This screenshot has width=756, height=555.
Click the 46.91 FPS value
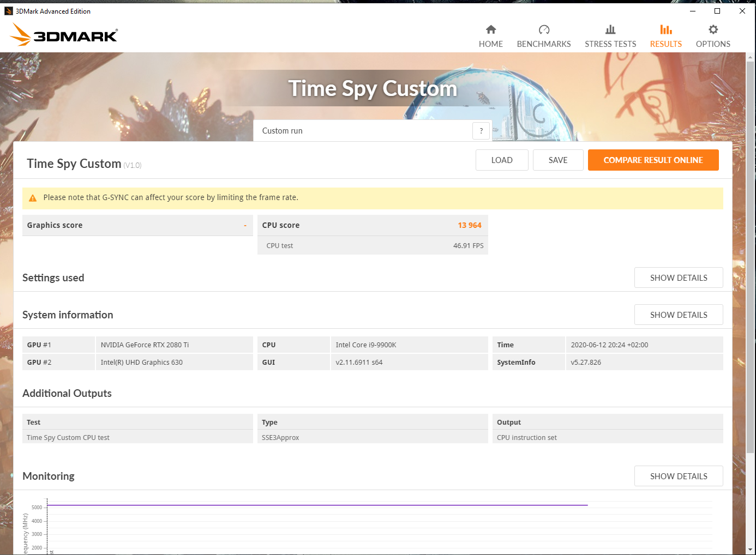point(468,246)
